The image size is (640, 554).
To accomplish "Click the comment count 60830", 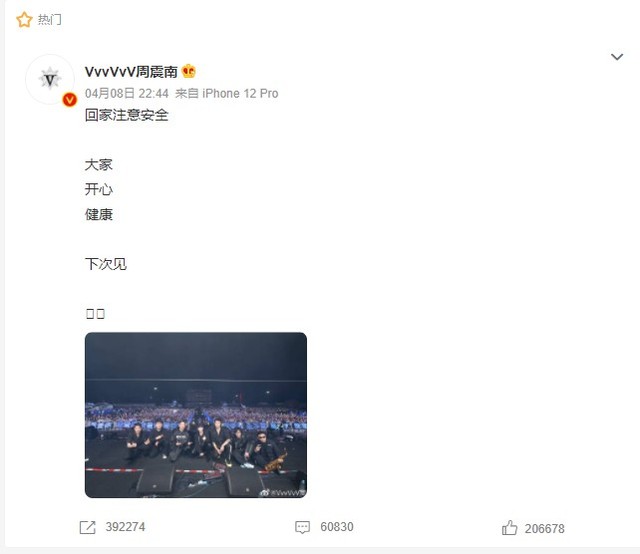I will [337, 527].
